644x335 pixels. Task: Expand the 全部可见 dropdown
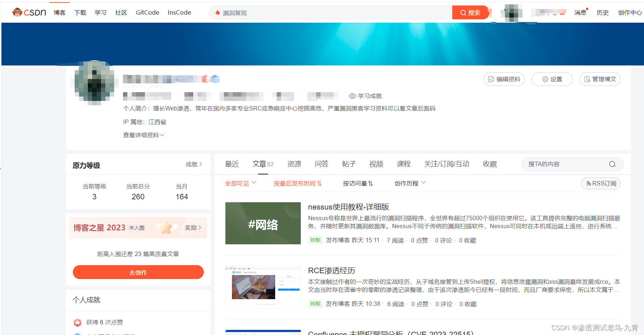240,183
